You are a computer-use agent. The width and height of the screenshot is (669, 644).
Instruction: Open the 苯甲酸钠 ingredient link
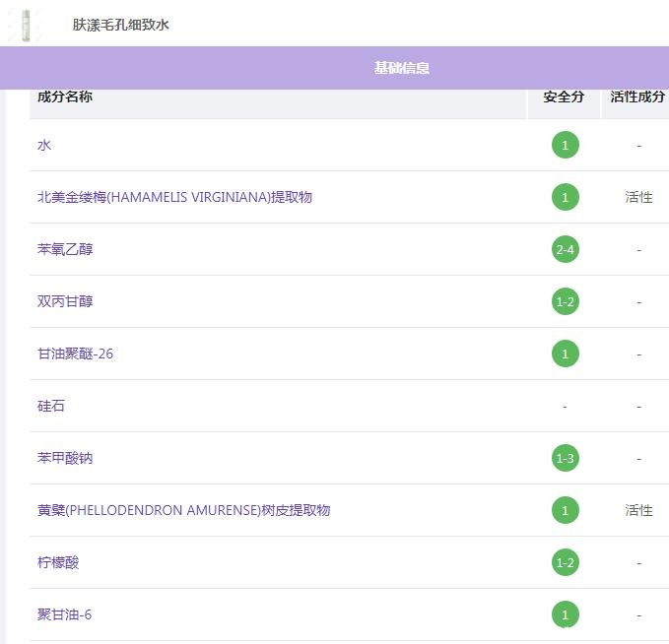(x=65, y=458)
